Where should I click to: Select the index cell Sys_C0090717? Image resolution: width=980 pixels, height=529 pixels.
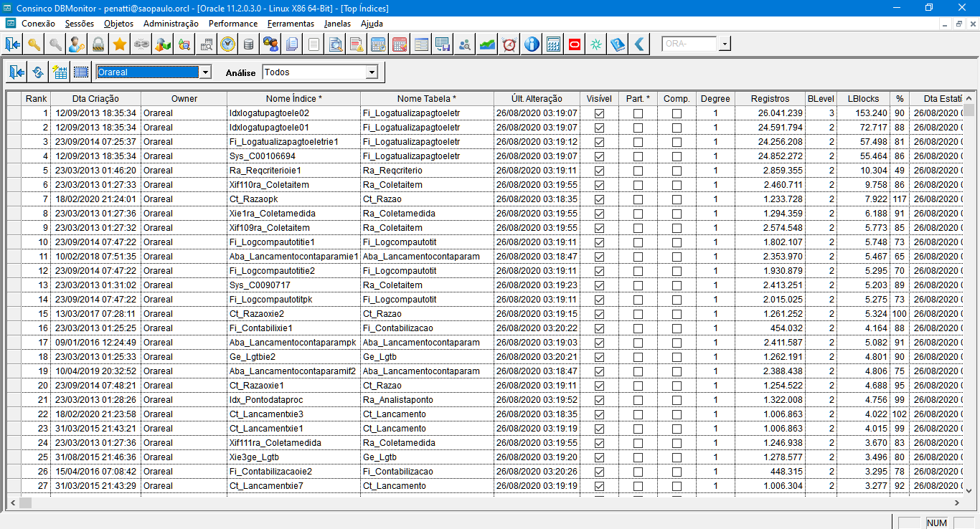coord(293,285)
